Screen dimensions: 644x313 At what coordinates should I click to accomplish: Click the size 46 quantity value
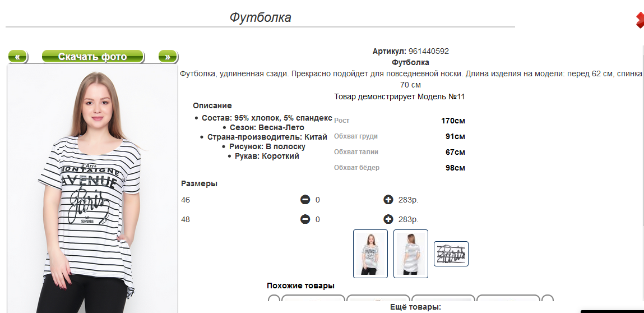point(318,200)
